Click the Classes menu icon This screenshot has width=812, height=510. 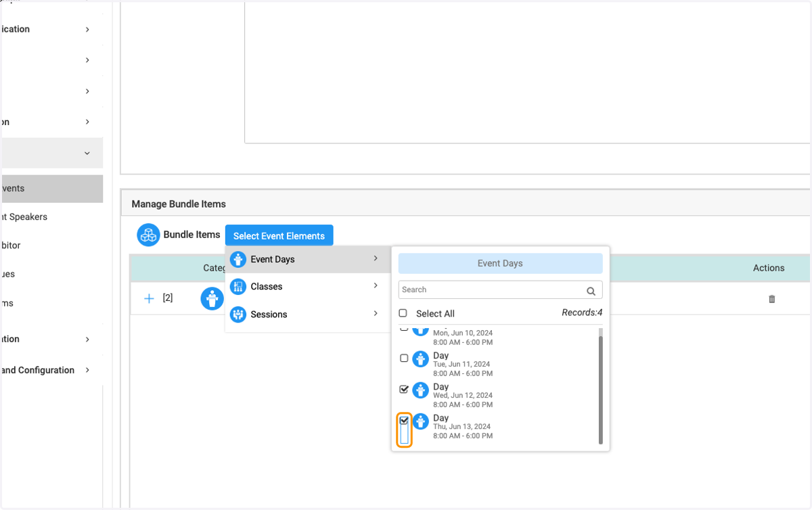click(238, 287)
